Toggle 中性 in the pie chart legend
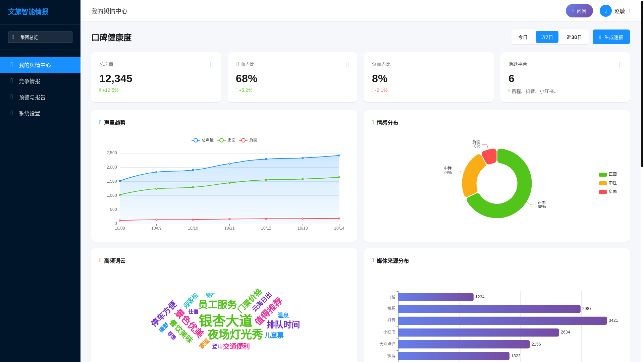This screenshot has width=644, height=362. (x=608, y=183)
